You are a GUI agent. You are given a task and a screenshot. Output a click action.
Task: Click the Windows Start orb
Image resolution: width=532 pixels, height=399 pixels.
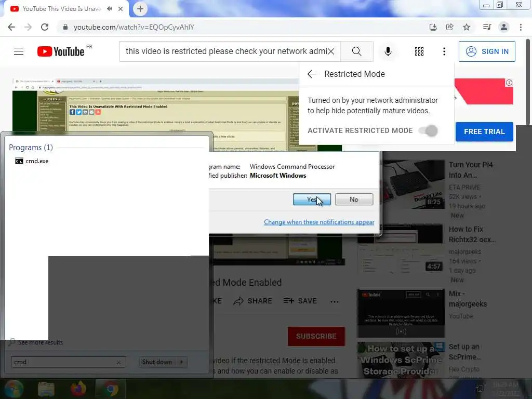[x=13, y=389]
